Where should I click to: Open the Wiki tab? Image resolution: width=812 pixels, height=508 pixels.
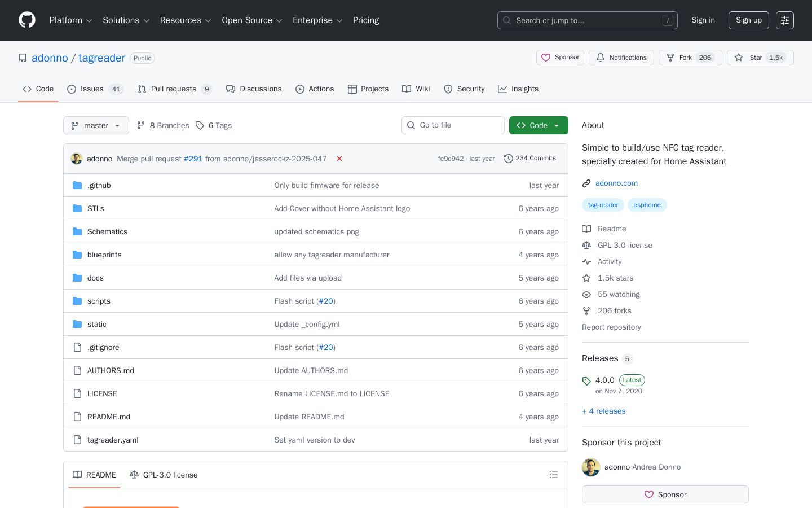tap(416, 89)
